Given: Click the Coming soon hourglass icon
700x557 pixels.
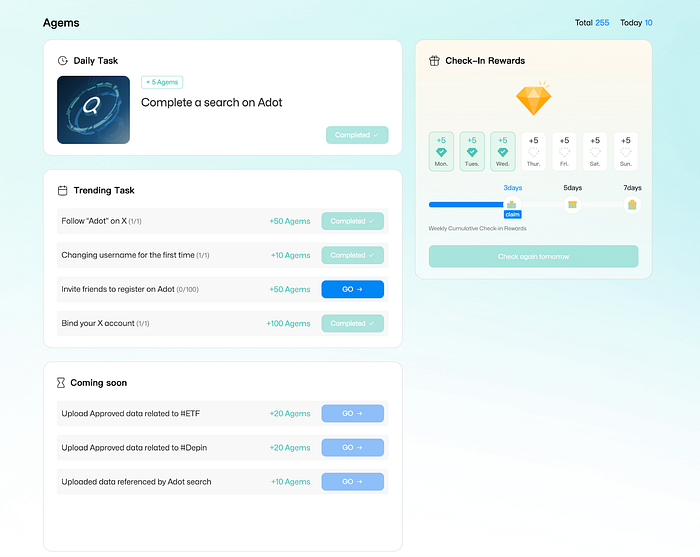Looking at the screenshot, I should (x=63, y=383).
